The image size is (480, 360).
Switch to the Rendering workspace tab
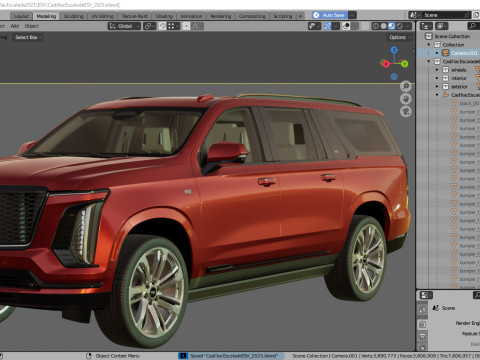(221, 16)
